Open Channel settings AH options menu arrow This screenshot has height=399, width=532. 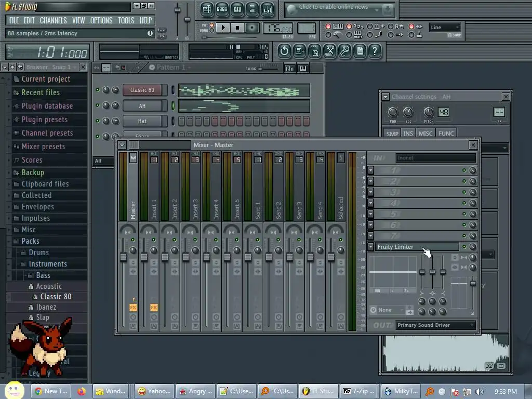[x=385, y=97]
